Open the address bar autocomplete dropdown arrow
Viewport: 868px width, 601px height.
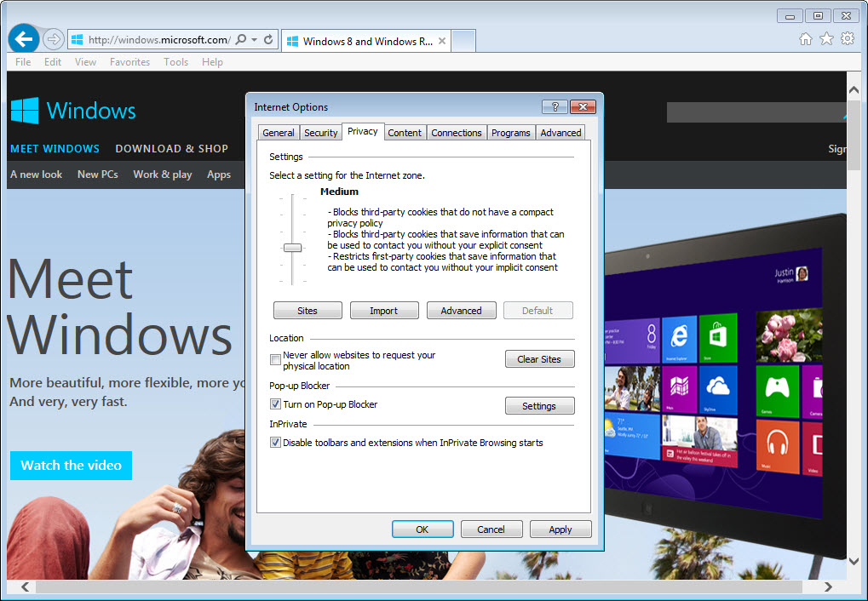click(x=254, y=40)
